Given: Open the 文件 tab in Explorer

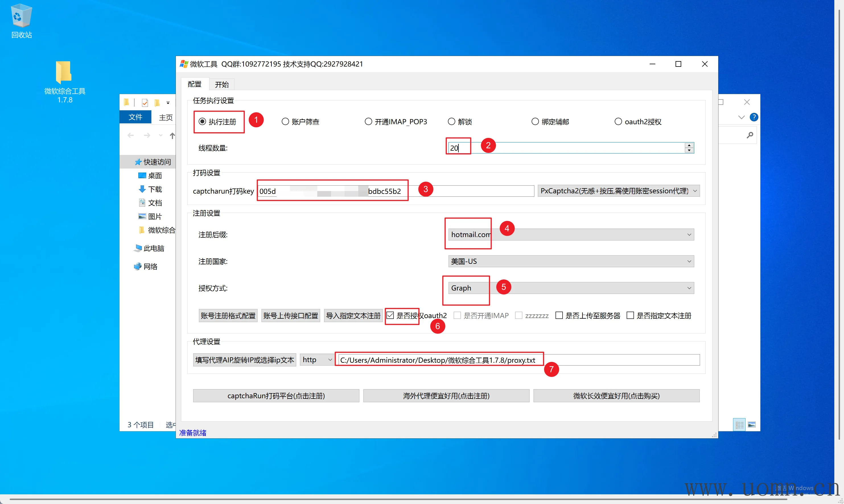Looking at the screenshot, I should coord(135,117).
